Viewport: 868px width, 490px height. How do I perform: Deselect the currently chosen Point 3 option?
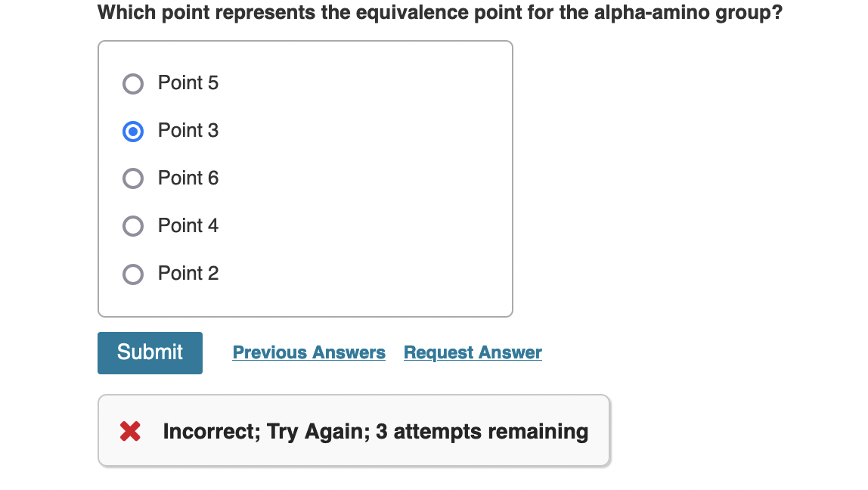click(x=133, y=132)
